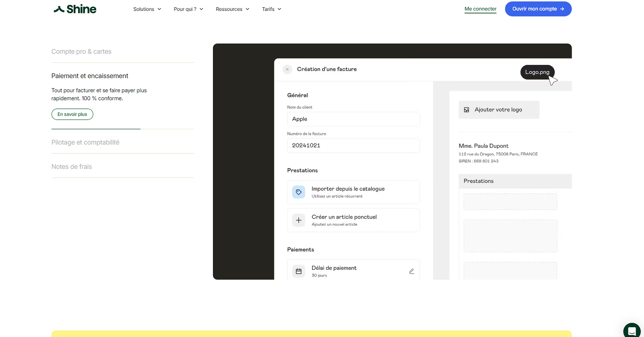Viewport: 644px width, 337px height.
Task: Click the SIREN : 669 801 243 text
Action: (x=479, y=161)
